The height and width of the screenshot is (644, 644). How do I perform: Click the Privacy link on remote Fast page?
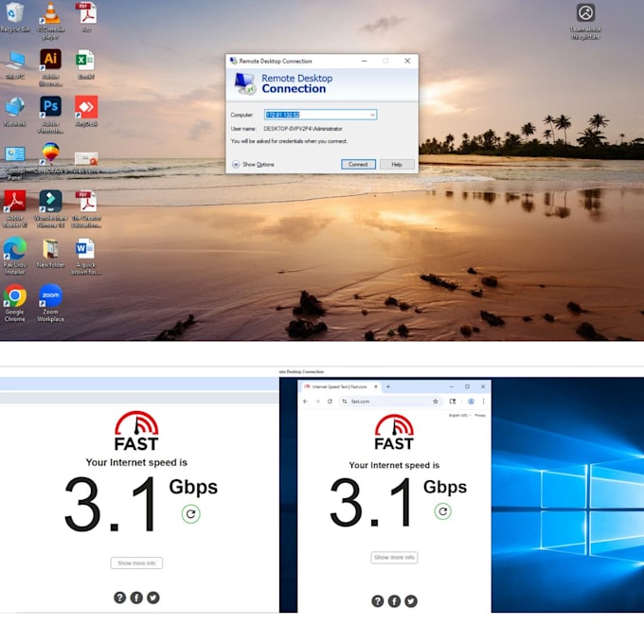point(480,415)
